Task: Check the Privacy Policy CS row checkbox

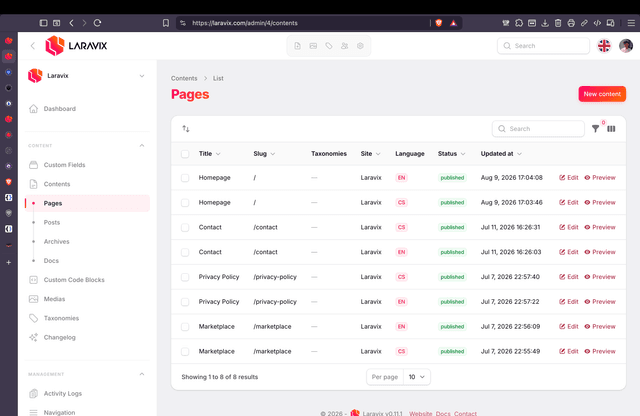Action: coord(185,277)
